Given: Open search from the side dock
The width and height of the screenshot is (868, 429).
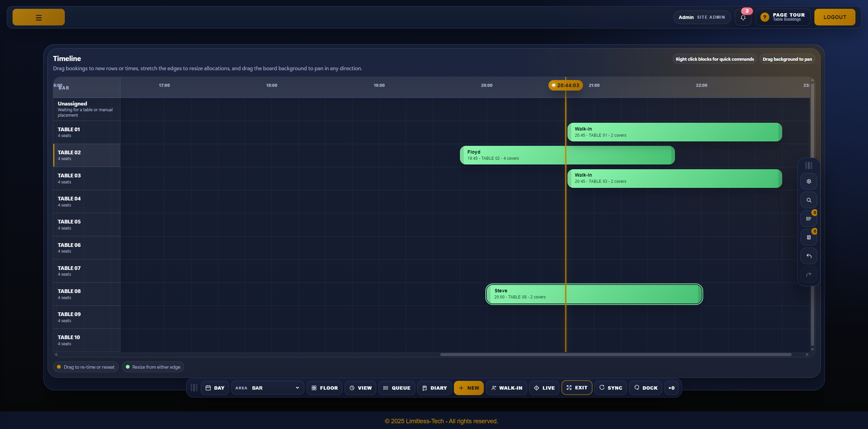Looking at the screenshot, I should 809,200.
